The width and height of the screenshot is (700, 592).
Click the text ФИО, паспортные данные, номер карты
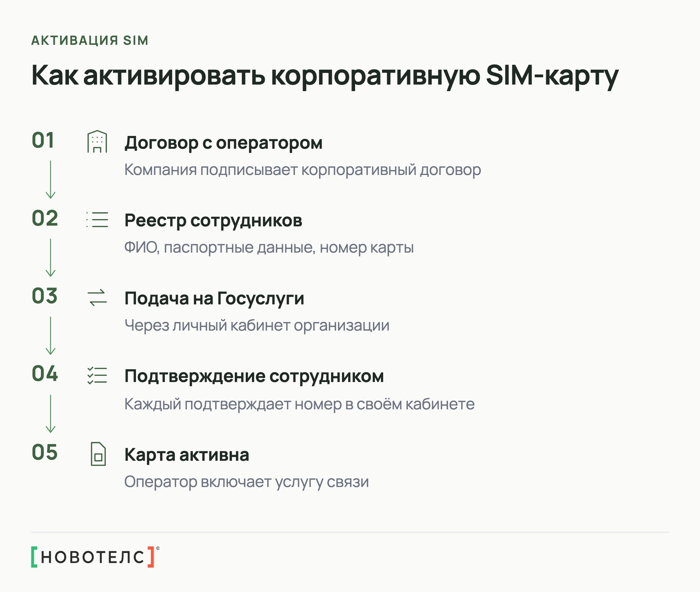point(269,248)
